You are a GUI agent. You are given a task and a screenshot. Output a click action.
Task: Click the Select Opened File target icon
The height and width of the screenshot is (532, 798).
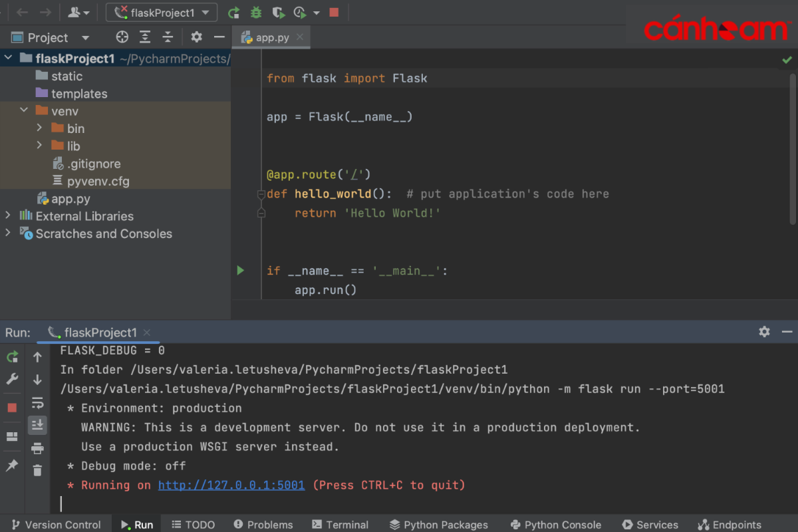[122, 37]
